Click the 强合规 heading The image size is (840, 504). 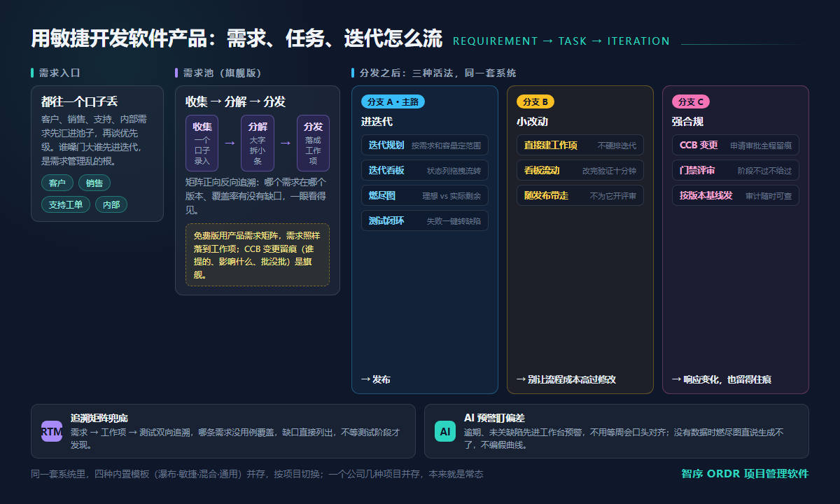[x=687, y=121]
